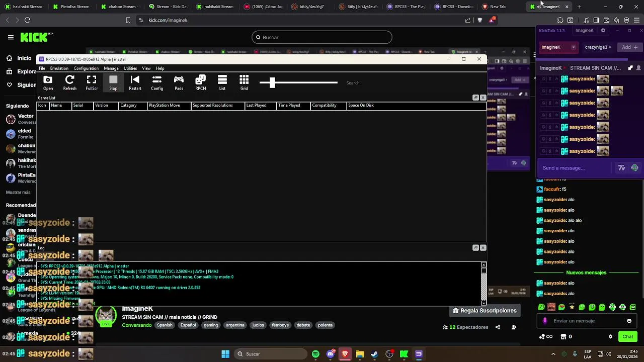The image size is (644, 362).
Task: Open the RPCS3 Emulation menu
Action: coord(59,68)
